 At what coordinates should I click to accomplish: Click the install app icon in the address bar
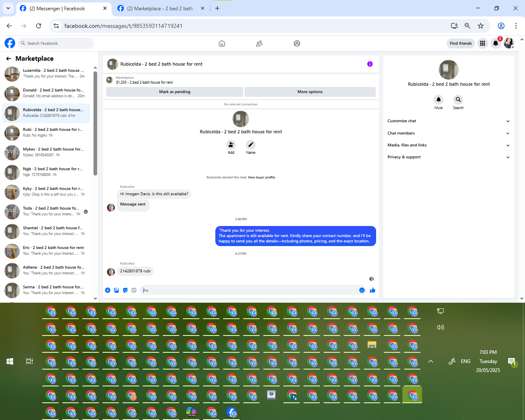pyautogui.click(x=454, y=26)
